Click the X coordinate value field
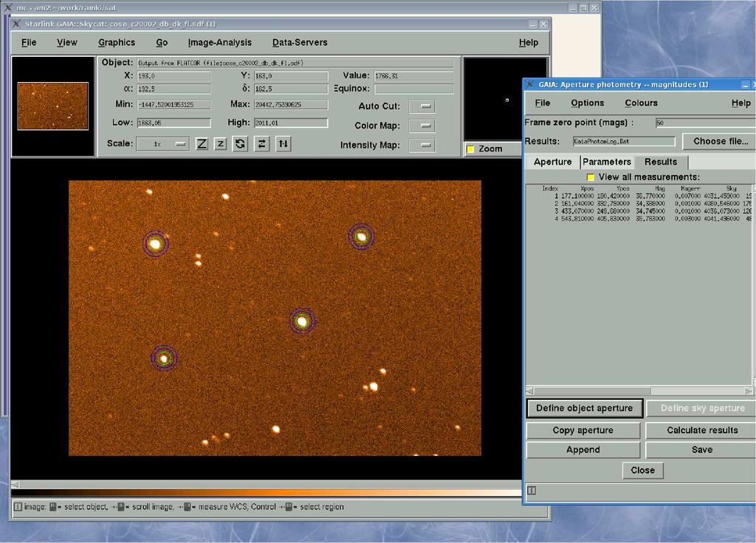Image resolution: width=756 pixels, height=543 pixels. pyautogui.click(x=173, y=76)
